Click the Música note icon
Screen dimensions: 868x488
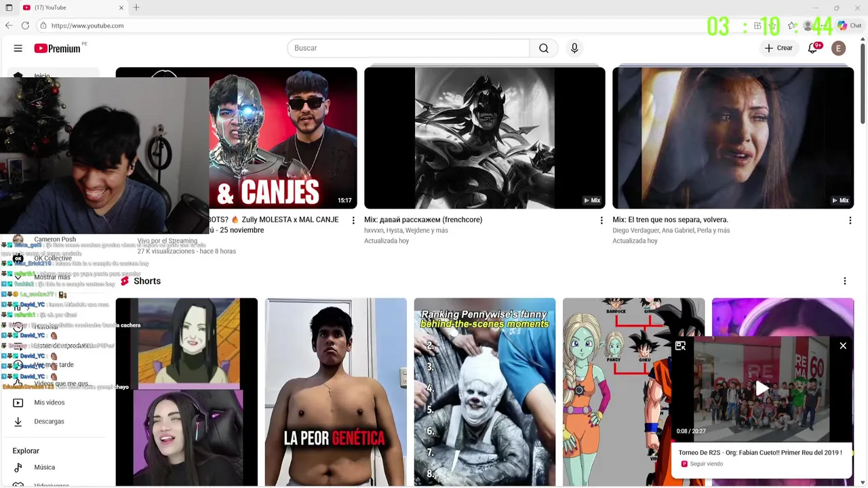18,467
